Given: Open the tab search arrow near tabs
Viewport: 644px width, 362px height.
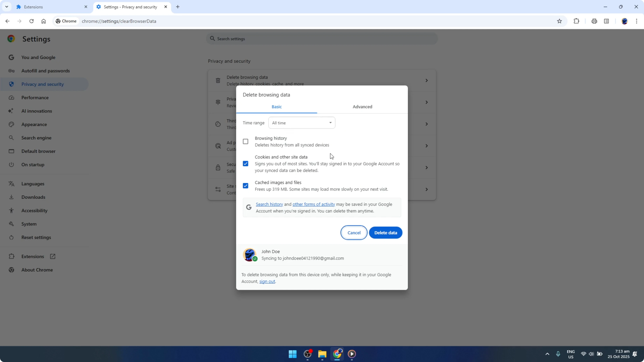Looking at the screenshot, I should [7, 7].
